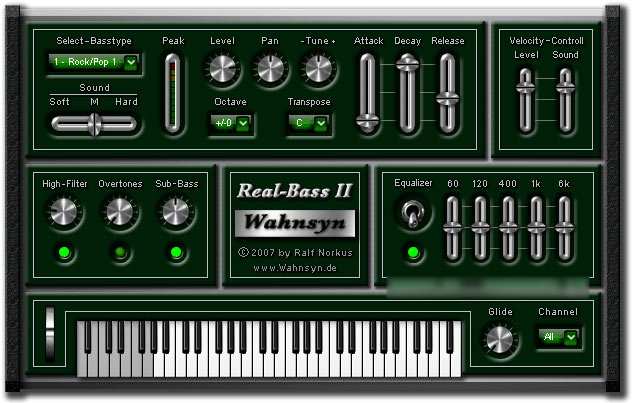Click the Release slider handle
The image size is (632, 403).
point(447,99)
